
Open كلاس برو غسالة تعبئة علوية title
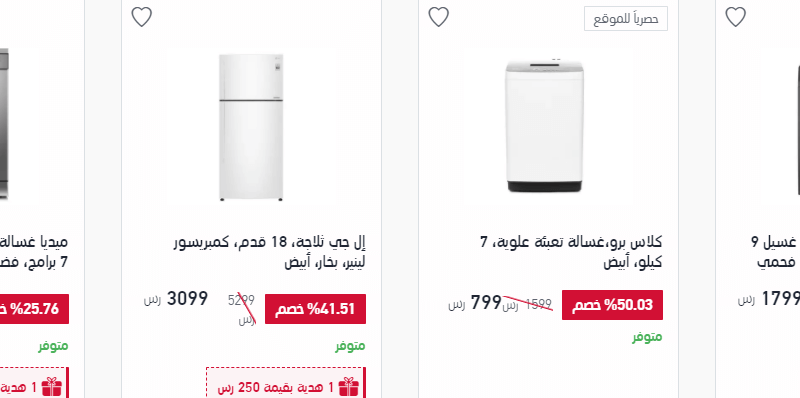[571, 252]
